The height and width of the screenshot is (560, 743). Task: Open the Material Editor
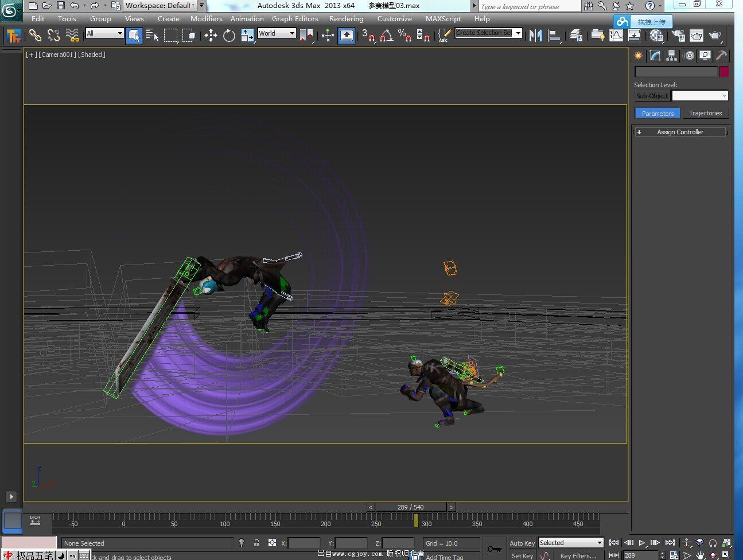pyautogui.click(x=656, y=36)
